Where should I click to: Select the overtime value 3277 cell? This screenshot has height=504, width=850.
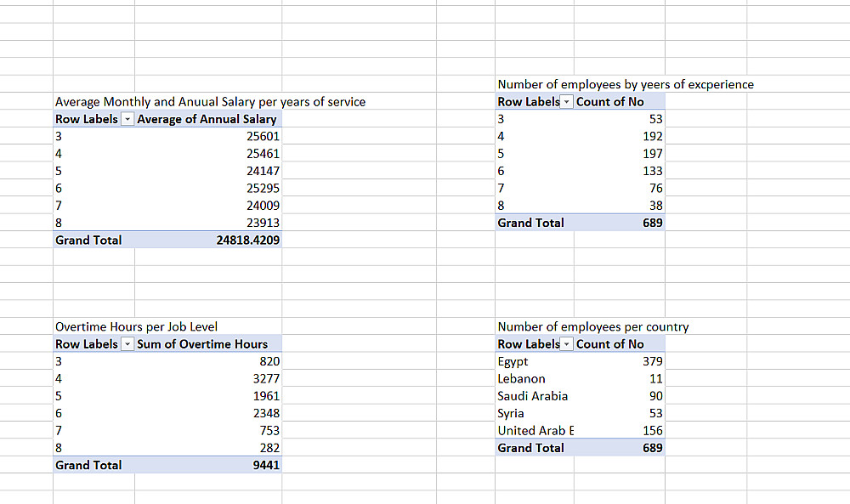pos(208,379)
